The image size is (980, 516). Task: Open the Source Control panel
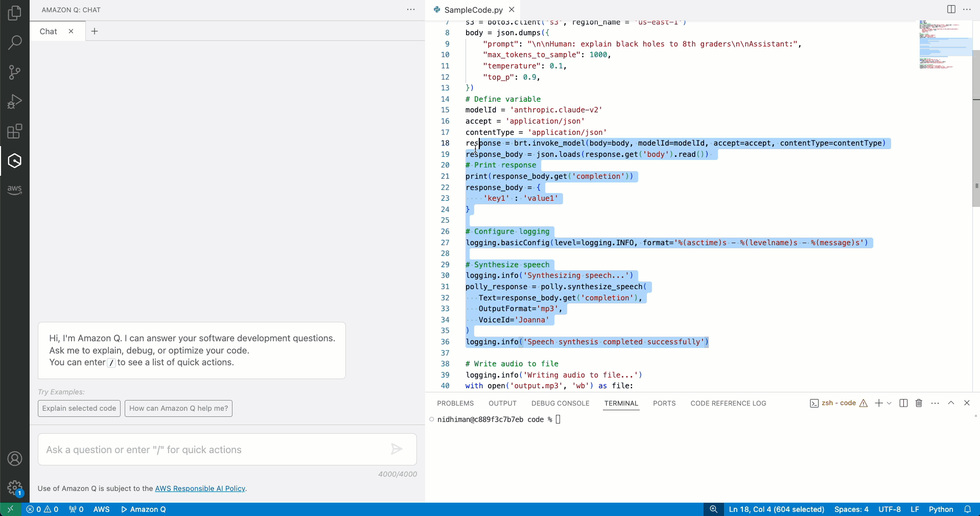pos(15,72)
